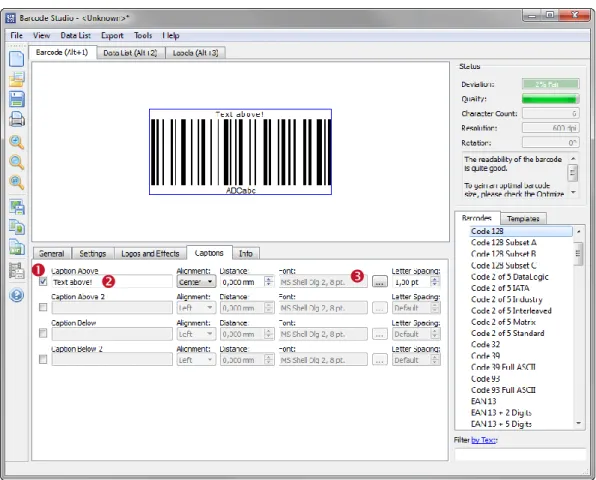Switch to the Logos and Effects tab
The width and height of the screenshot is (596, 480).
[150, 253]
